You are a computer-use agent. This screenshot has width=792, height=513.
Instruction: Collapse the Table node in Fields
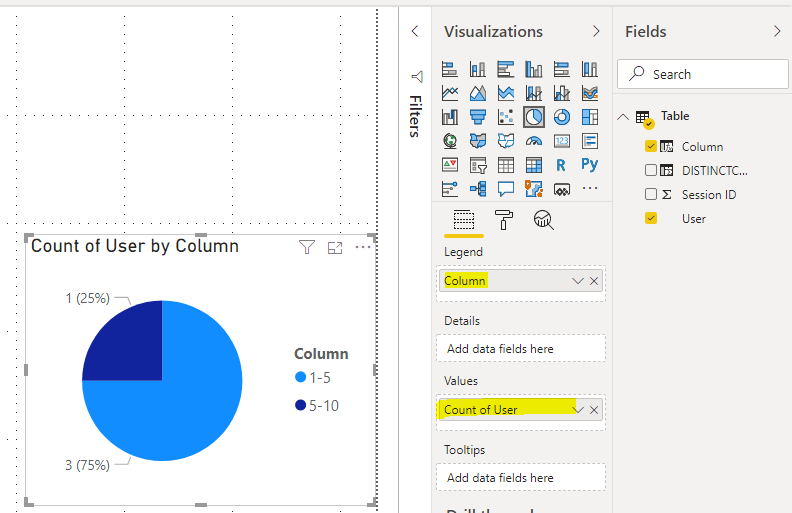pyautogui.click(x=623, y=117)
